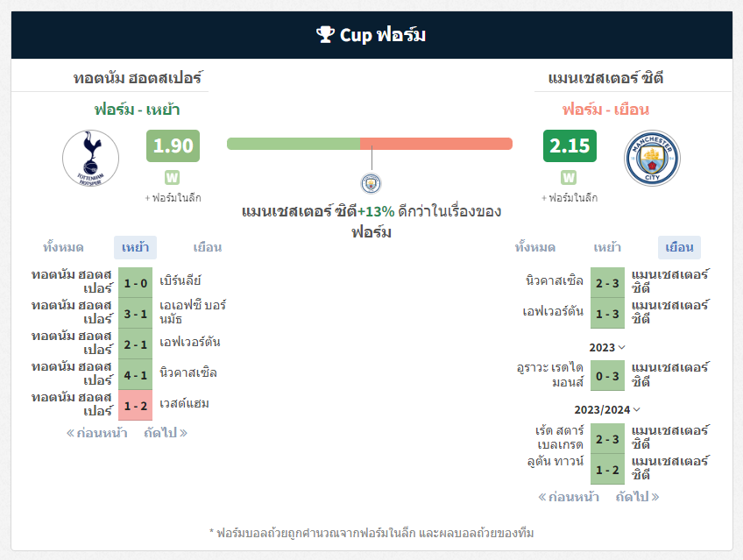Go to ถัดไป page under Tottenham results
Screen dimensions: 743x560
click(x=166, y=433)
